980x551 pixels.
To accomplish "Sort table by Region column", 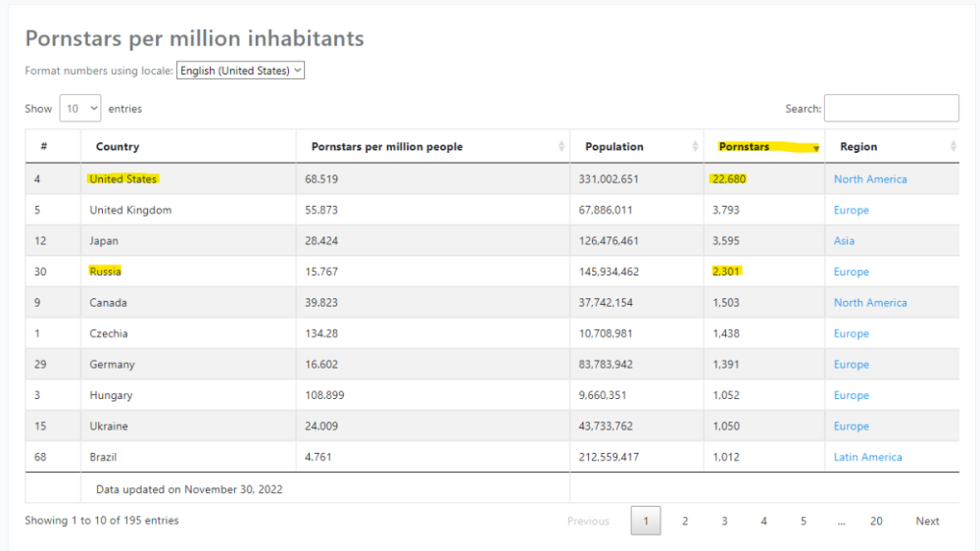I will [858, 147].
